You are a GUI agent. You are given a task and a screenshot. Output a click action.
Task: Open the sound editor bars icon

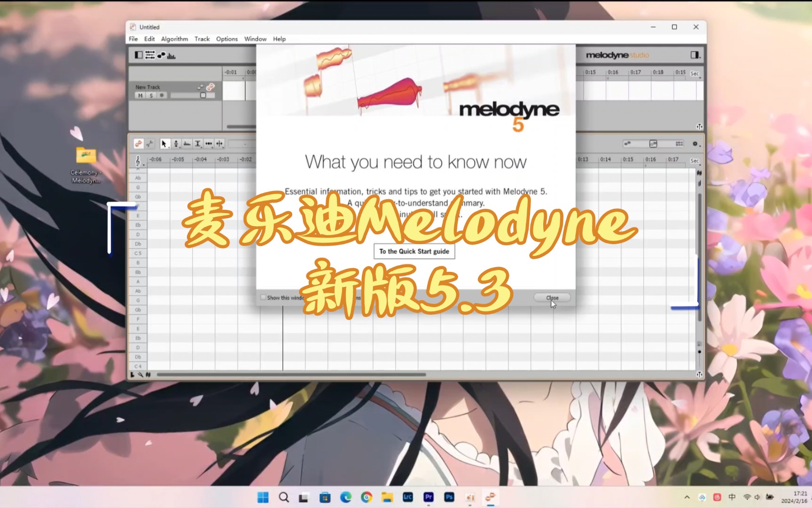pyautogui.click(x=172, y=56)
